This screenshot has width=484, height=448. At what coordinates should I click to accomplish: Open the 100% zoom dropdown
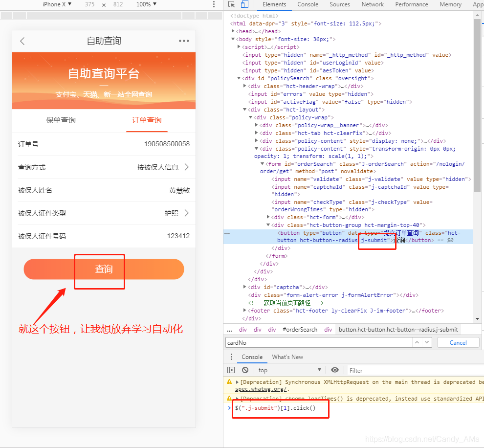(x=146, y=4)
